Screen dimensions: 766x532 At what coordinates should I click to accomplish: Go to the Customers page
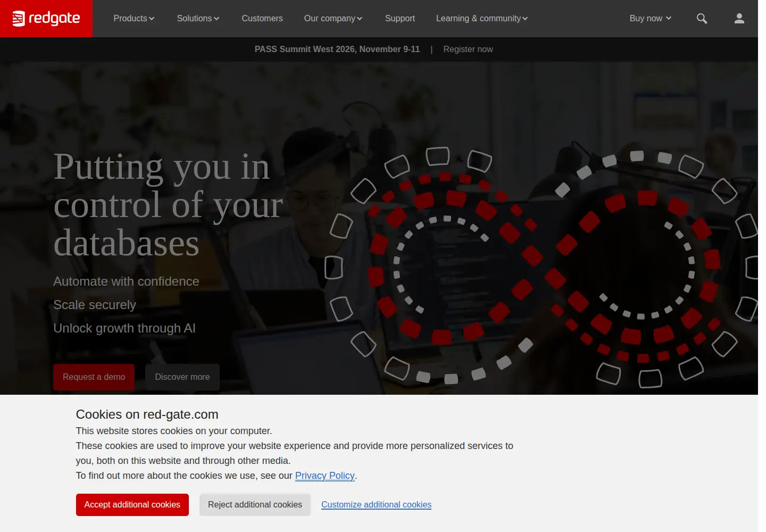262,19
